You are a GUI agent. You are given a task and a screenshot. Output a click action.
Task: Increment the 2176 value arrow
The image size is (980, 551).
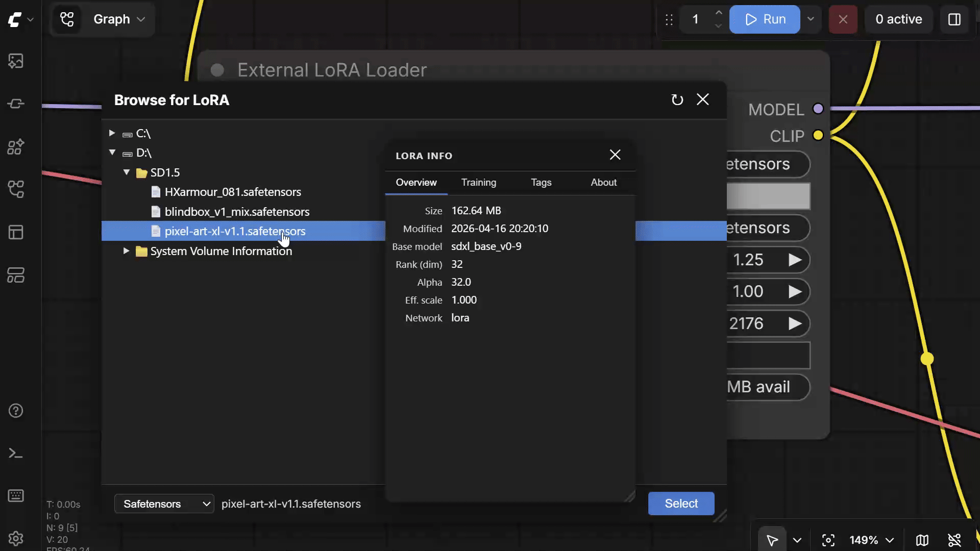tap(795, 323)
